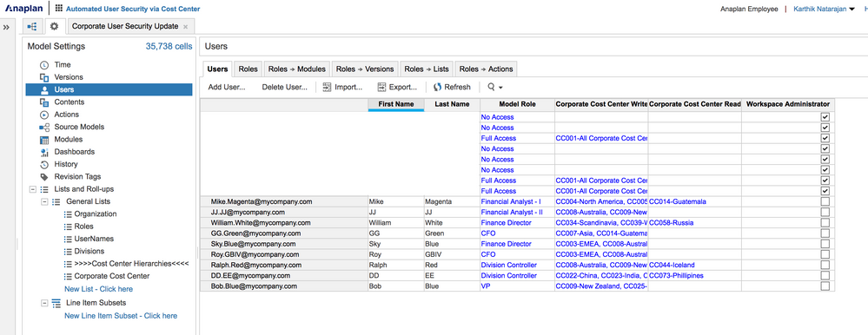Open the search magnifier dropdown arrow
This screenshot has height=335, width=868.
[x=500, y=88]
